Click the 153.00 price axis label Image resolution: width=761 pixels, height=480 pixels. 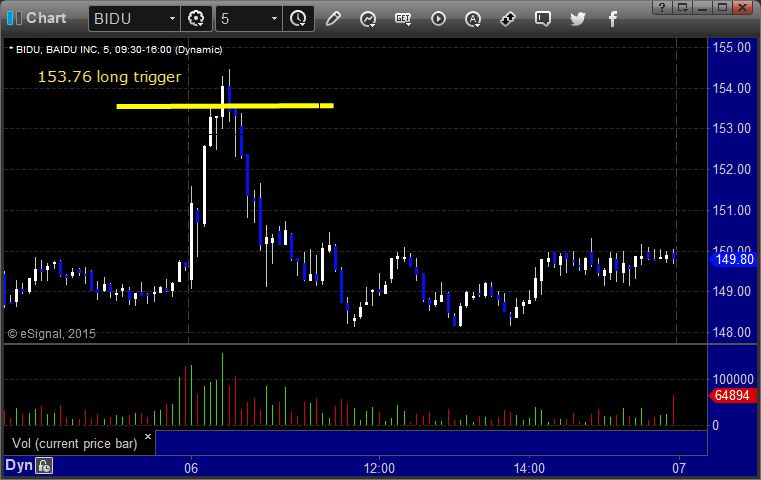pos(731,129)
